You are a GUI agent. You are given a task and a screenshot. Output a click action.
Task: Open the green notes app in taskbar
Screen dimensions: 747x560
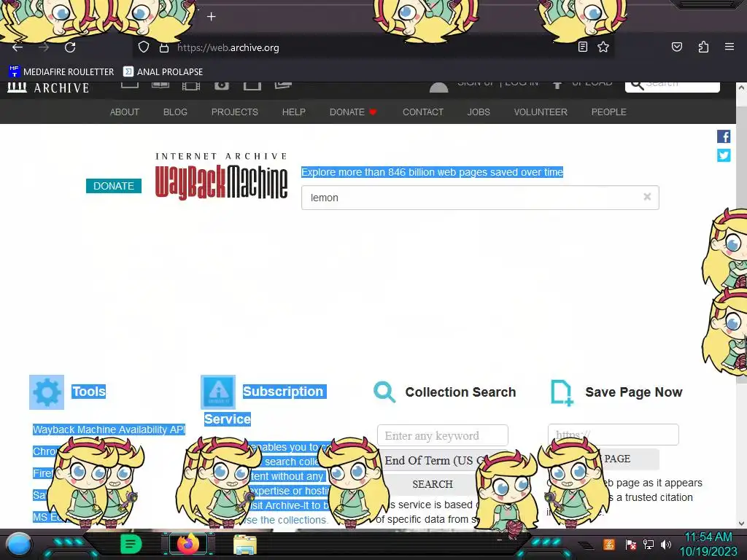131,544
